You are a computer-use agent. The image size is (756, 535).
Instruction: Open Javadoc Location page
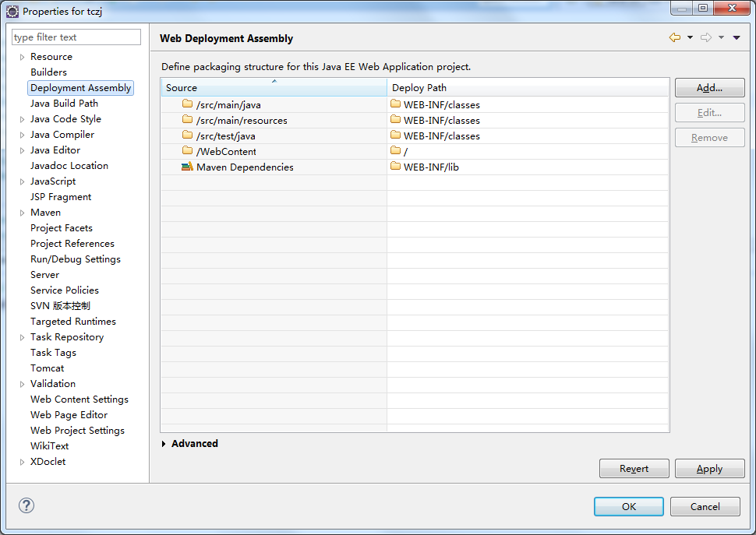69,166
